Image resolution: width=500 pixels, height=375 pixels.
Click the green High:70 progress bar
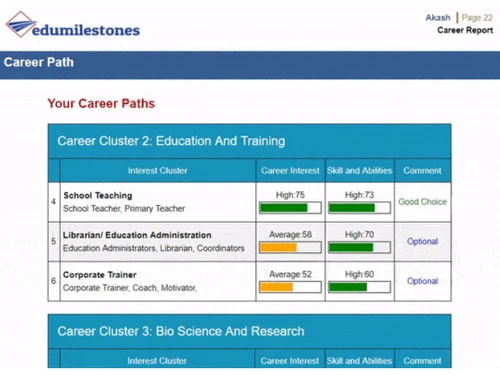pyautogui.click(x=359, y=248)
